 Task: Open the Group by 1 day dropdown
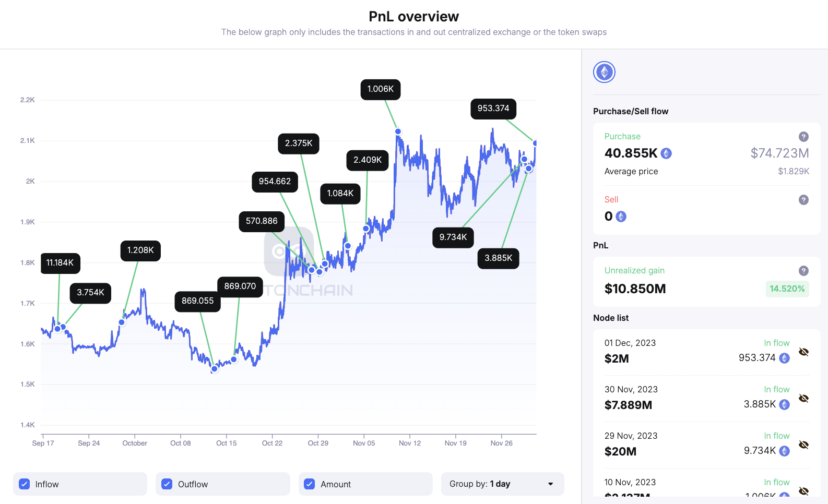pyautogui.click(x=502, y=484)
